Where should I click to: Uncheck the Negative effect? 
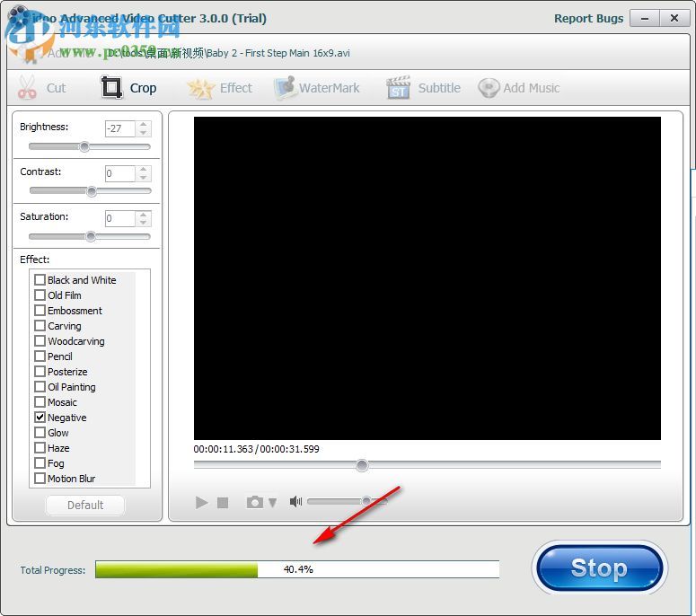40,418
